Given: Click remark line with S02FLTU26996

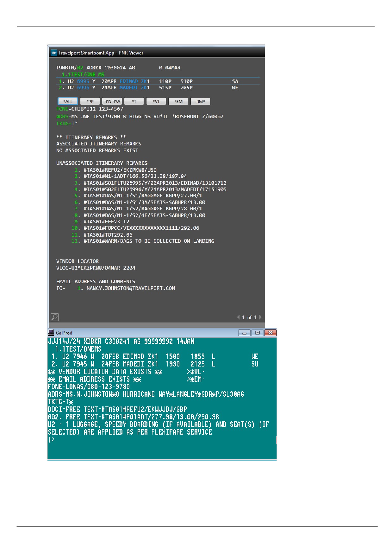Looking at the screenshot, I should click(x=155, y=189).
